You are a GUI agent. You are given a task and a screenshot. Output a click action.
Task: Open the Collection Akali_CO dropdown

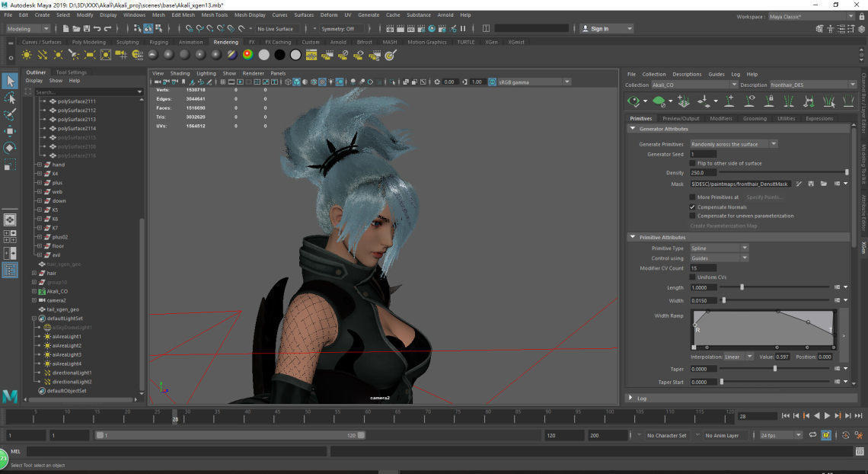pyautogui.click(x=694, y=85)
